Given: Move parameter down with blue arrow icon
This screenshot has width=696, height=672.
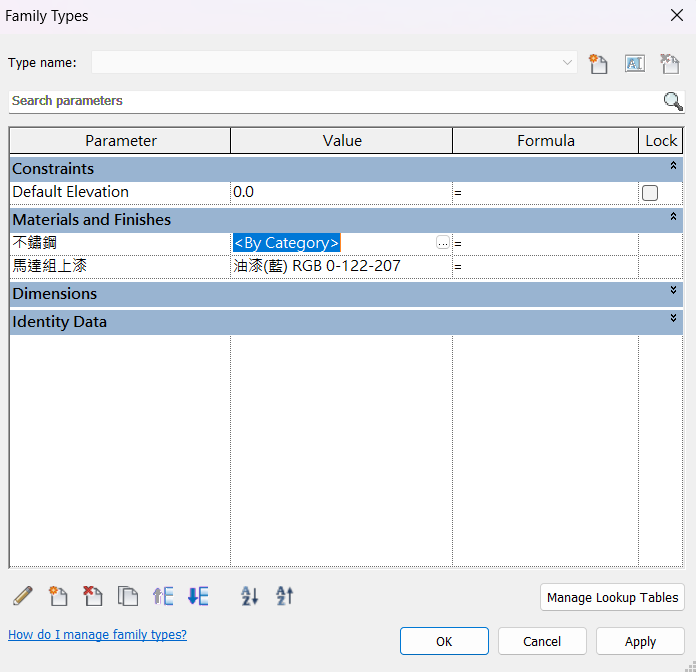Looking at the screenshot, I should (x=198, y=597).
